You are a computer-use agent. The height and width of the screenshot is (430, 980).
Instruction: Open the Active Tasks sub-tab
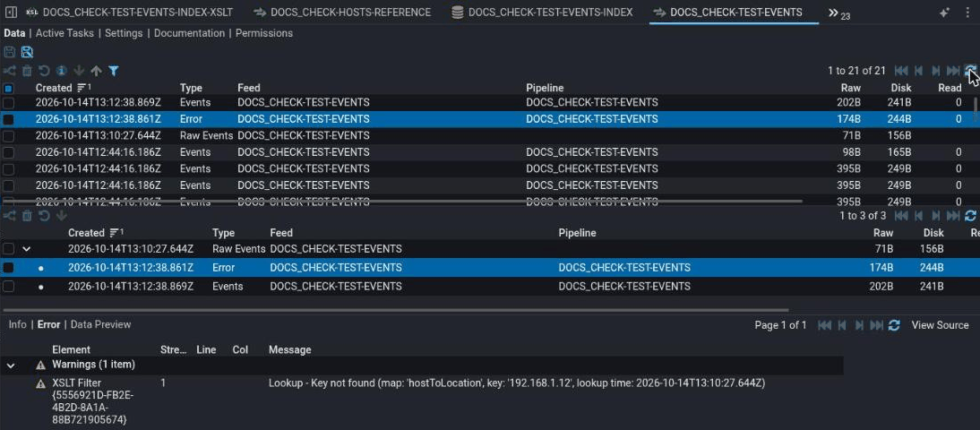64,33
